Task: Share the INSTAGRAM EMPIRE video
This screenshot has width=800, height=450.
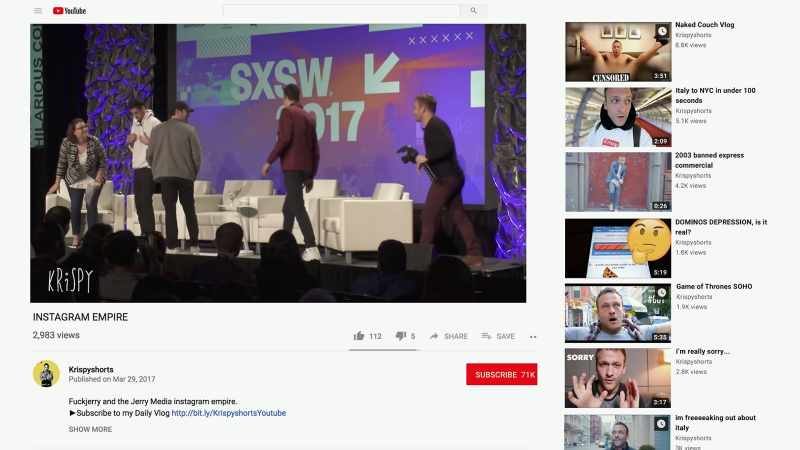Action: click(x=448, y=336)
